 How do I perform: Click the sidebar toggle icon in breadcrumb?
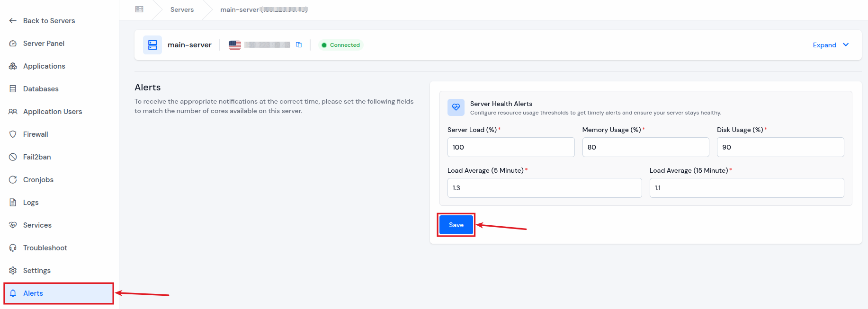(x=139, y=9)
